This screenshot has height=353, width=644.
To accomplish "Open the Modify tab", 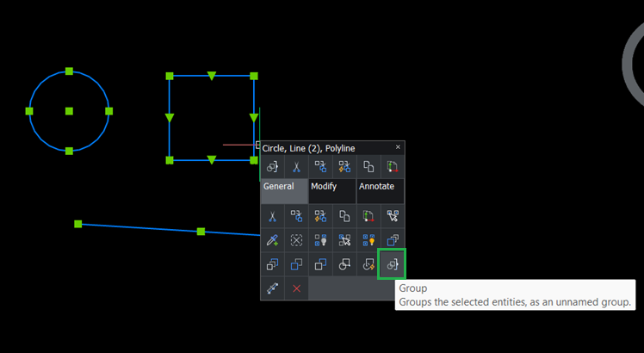I will pyautogui.click(x=332, y=191).
